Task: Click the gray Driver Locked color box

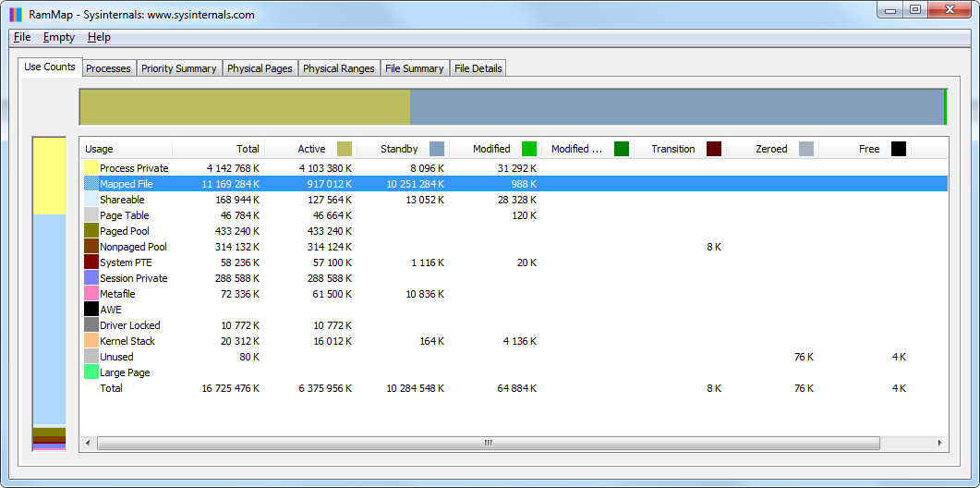Action: click(x=91, y=324)
